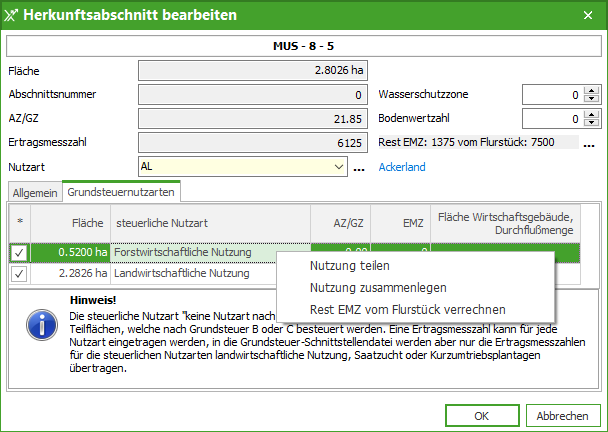Expand the Nutzart AL dropdown
Viewport: 608px width, 432px height.
(339, 167)
